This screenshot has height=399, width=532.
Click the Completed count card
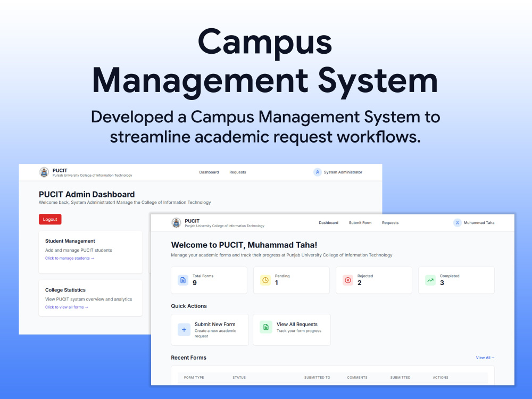pyautogui.click(x=456, y=280)
